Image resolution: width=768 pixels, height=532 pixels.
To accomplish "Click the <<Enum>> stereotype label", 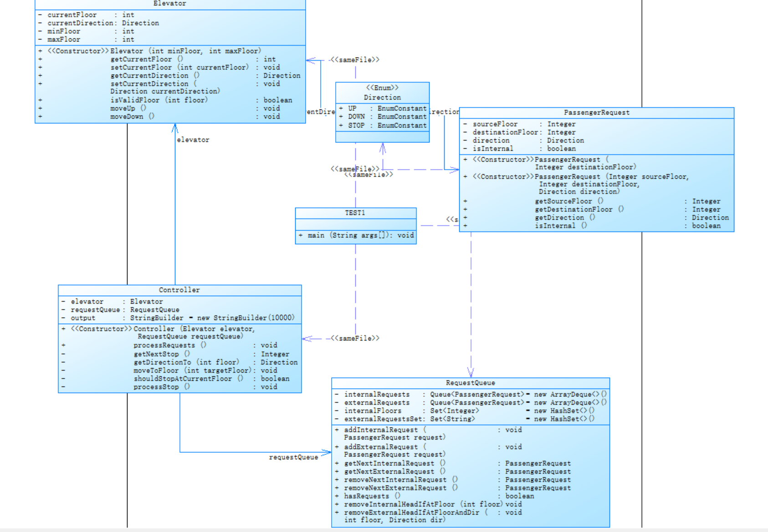I will tap(382, 88).
